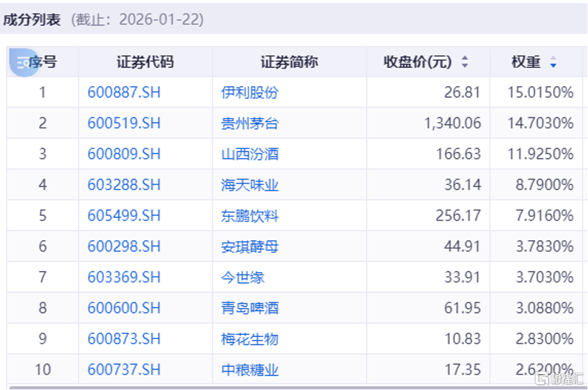The image size is (588, 390).
Task: Select closing price 26.81
Action: [x=462, y=93]
